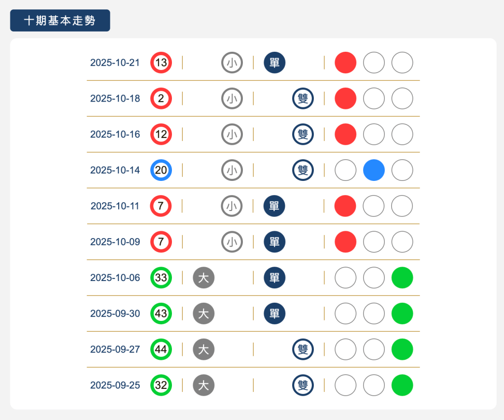Select number circle 43 on 2025-09-30 row
This screenshot has width=504, height=420.
click(161, 314)
